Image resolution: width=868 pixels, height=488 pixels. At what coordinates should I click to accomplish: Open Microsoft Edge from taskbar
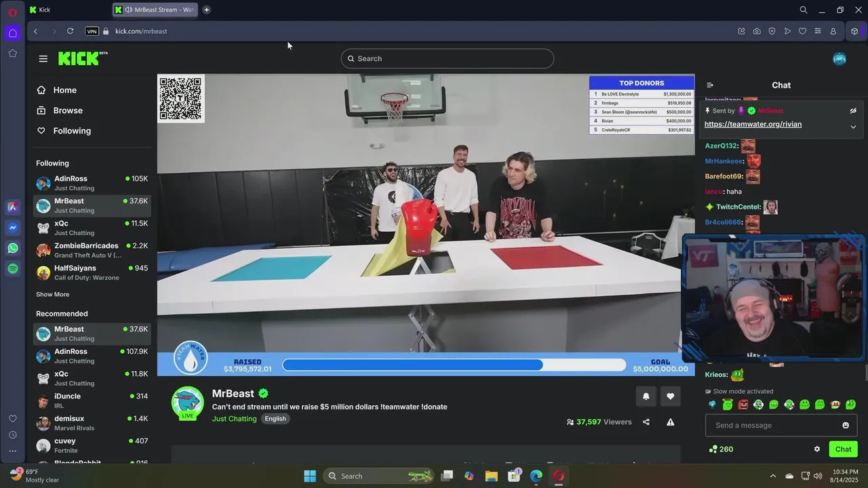[x=536, y=476]
